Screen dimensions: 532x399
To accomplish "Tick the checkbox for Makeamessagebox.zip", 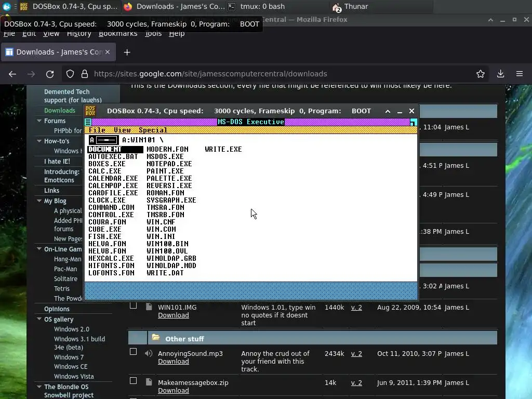I will [x=134, y=381].
